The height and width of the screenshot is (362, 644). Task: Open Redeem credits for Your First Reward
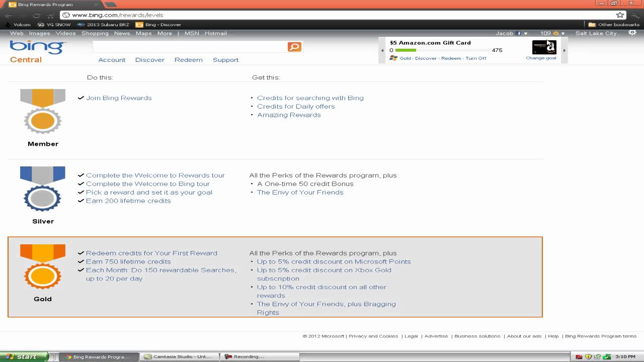tap(151, 253)
